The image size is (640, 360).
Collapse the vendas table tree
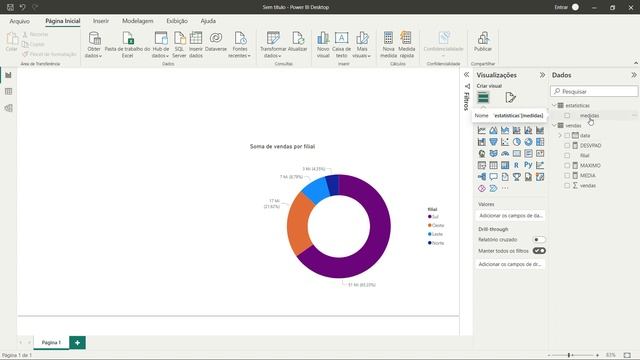(x=554, y=125)
